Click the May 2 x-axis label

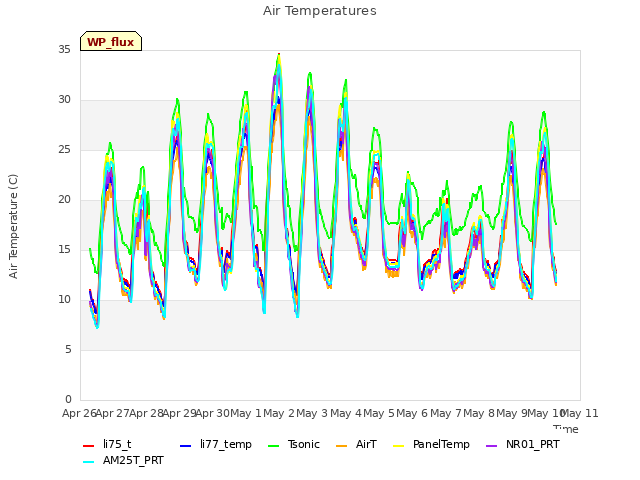[279, 413]
